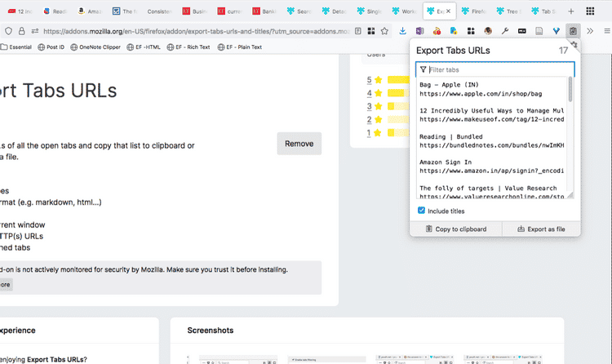This screenshot has height=364, width=612.
Task: Click the tracking protection shield icon
Action: point(8,31)
